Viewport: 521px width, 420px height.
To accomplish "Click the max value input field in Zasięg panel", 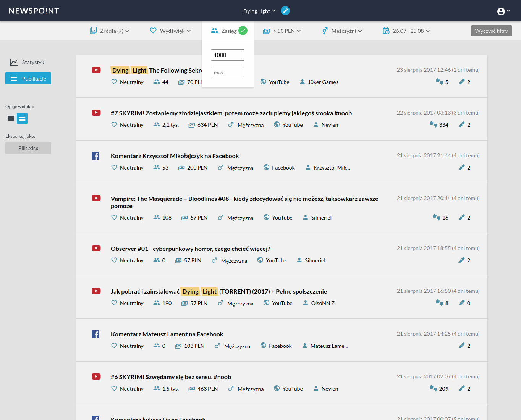I will [227, 72].
